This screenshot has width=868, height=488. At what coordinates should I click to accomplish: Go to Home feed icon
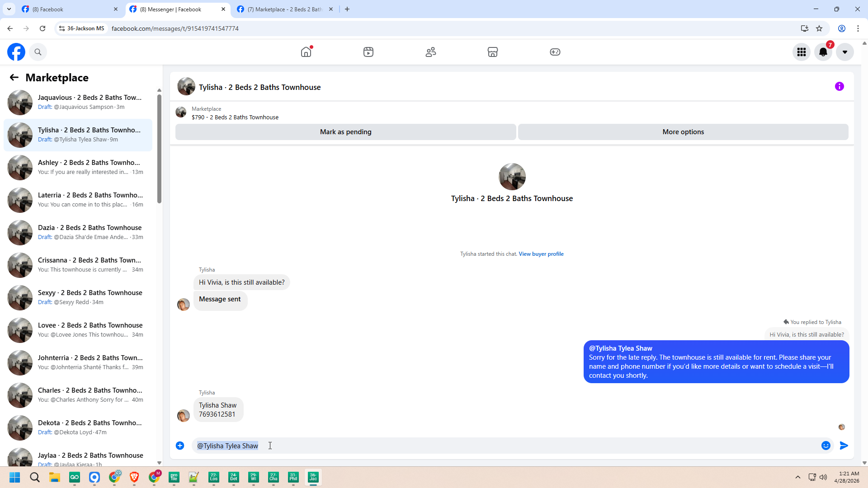[x=306, y=52]
